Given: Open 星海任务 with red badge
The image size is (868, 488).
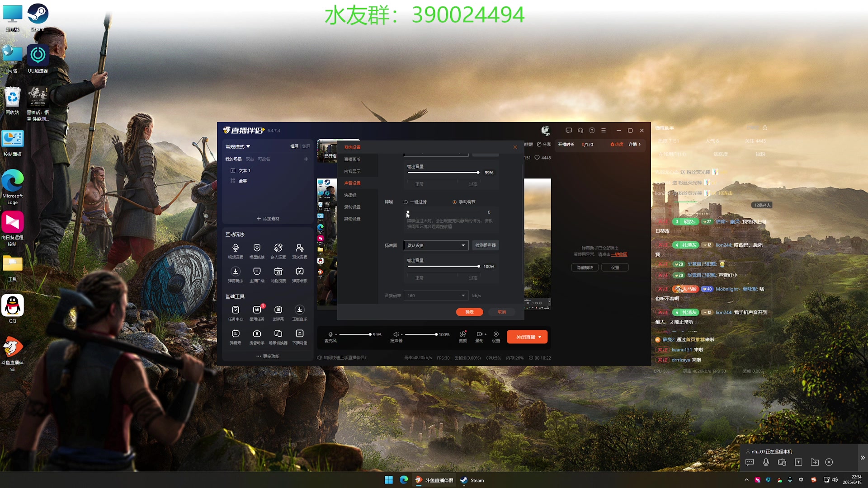Looking at the screenshot, I should [257, 313].
